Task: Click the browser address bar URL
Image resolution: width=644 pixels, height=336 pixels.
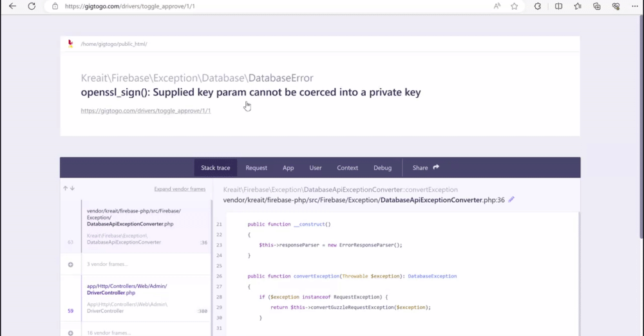Action: coord(130,6)
